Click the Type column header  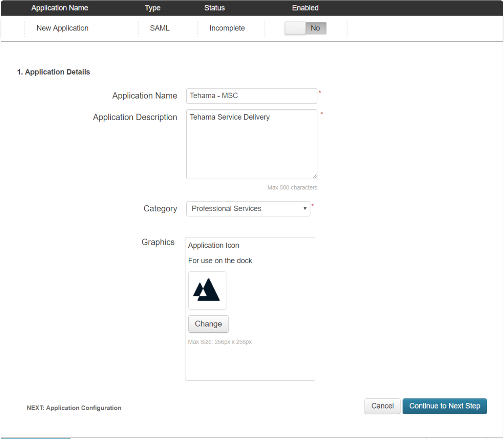[x=152, y=8]
